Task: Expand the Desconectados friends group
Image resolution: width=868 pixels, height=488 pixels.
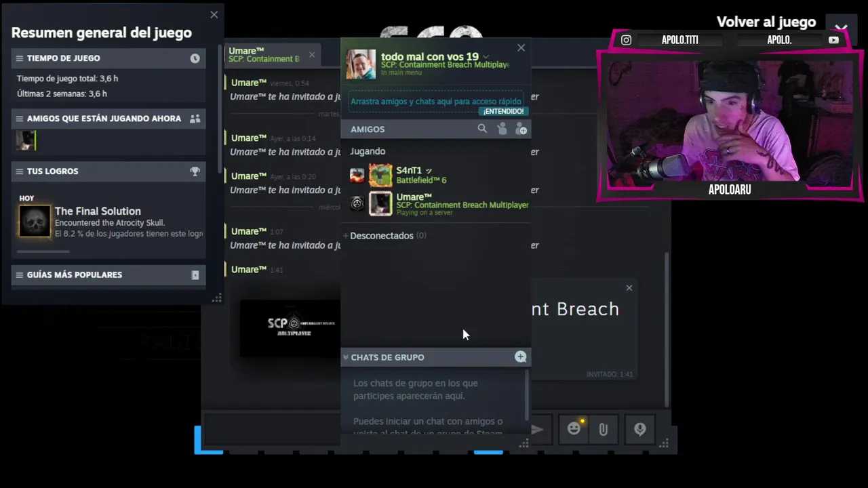Action: pos(387,236)
